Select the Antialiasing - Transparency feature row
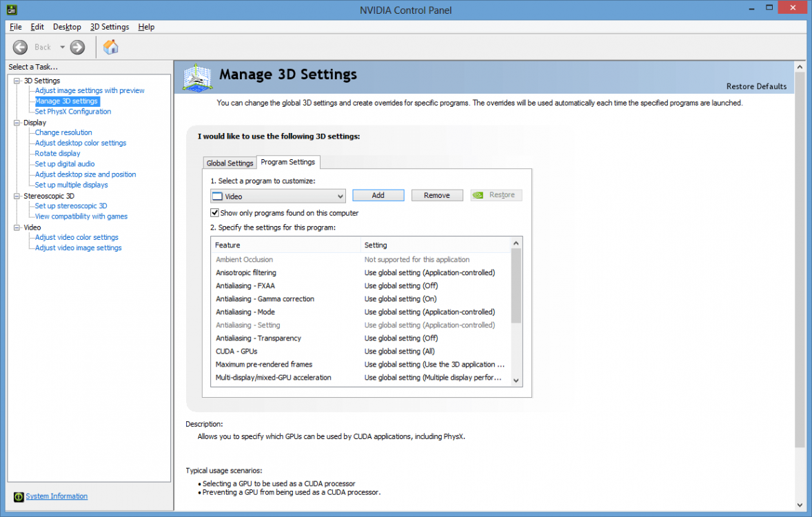The image size is (812, 517). click(x=361, y=338)
